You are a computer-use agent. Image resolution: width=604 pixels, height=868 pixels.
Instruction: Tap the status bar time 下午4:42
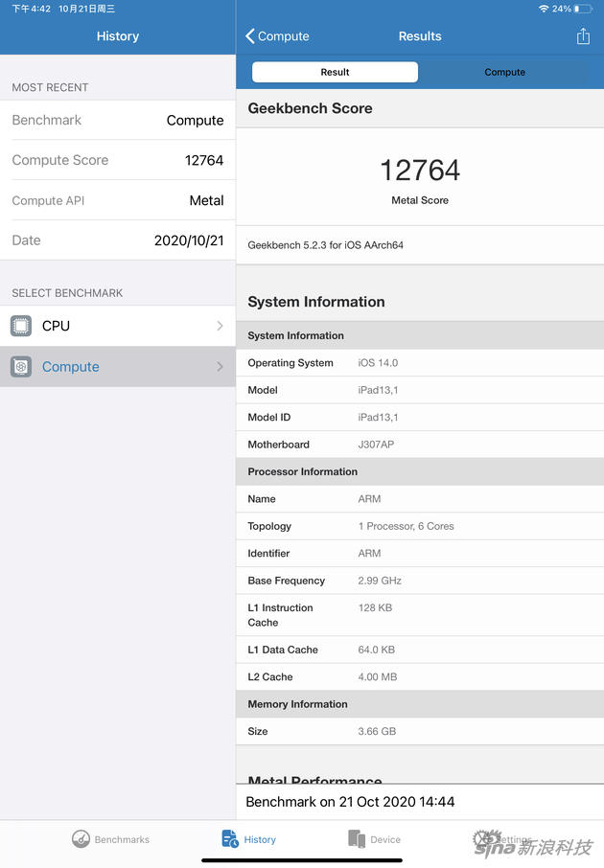point(32,9)
